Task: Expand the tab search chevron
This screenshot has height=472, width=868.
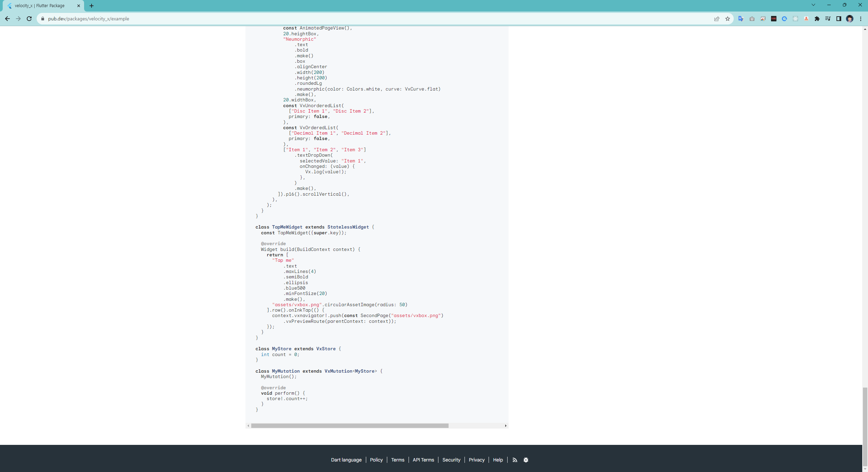Action: click(x=813, y=5)
